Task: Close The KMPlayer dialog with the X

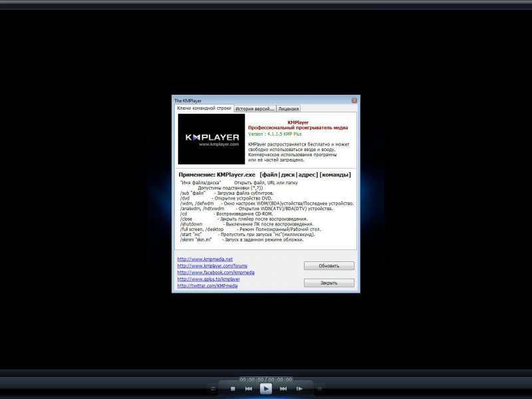Action: [x=354, y=100]
